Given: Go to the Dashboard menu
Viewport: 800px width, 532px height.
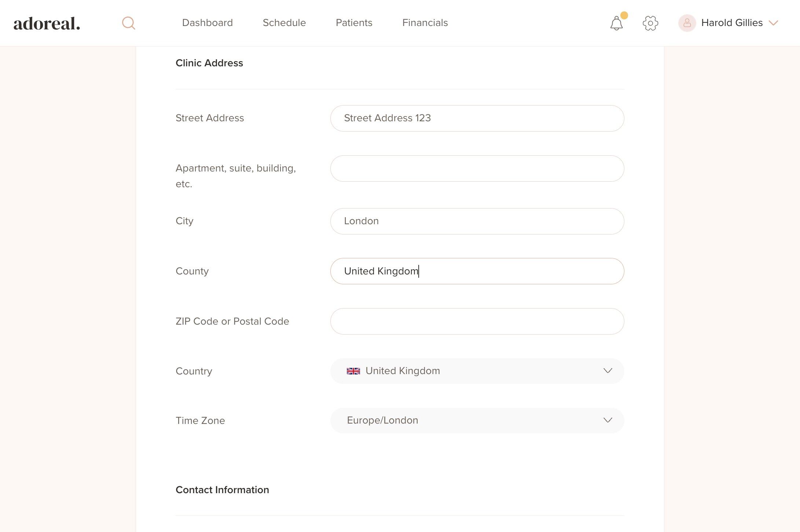Looking at the screenshot, I should tap(207, 23).
